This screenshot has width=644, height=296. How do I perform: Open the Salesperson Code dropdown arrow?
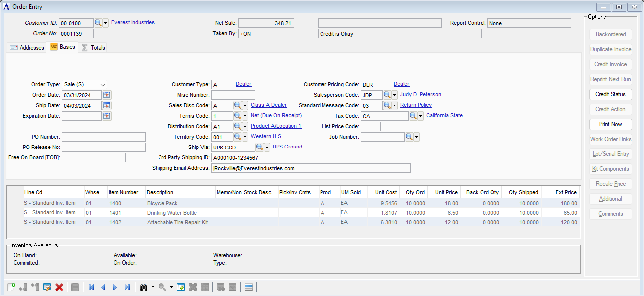point(394,95)
